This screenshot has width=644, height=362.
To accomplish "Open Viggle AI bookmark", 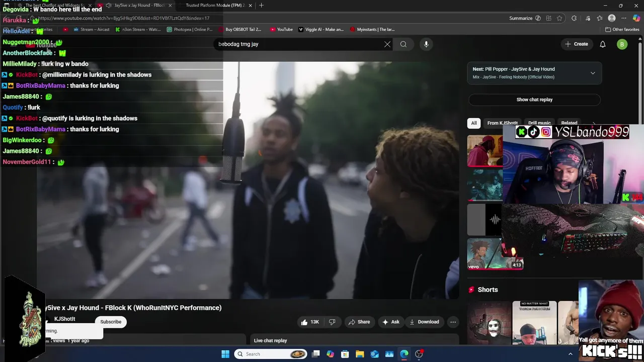I will coord(321,30).
